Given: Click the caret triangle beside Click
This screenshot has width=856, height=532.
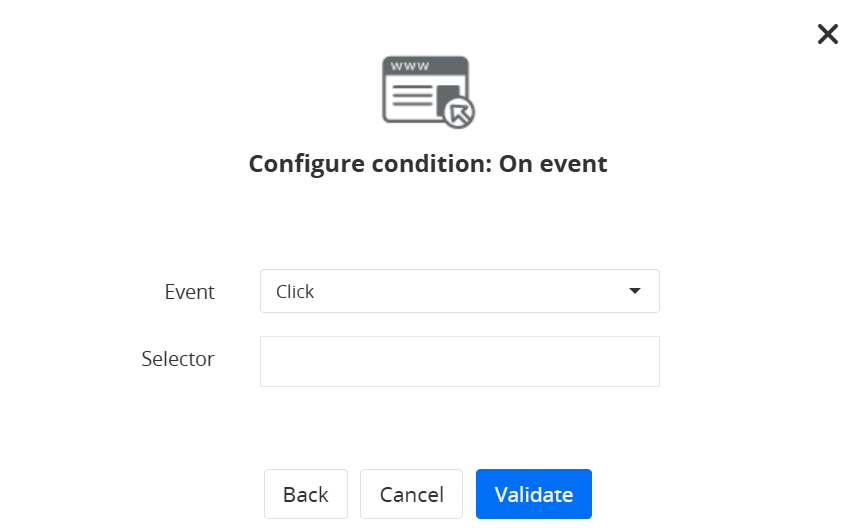Looking at the screenshot, I should click(x=634, y=291).
